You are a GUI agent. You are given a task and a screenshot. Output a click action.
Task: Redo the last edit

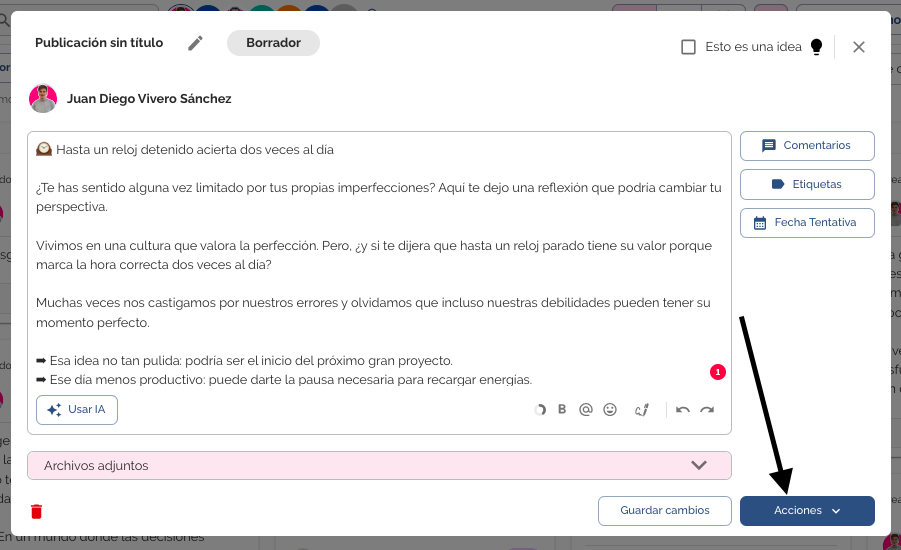tap(707, 410)
